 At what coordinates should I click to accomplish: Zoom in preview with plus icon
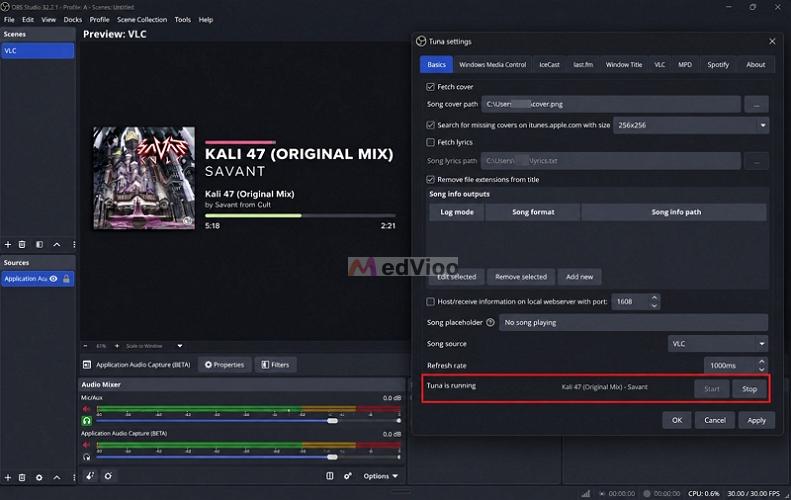[x=117, y=346]
